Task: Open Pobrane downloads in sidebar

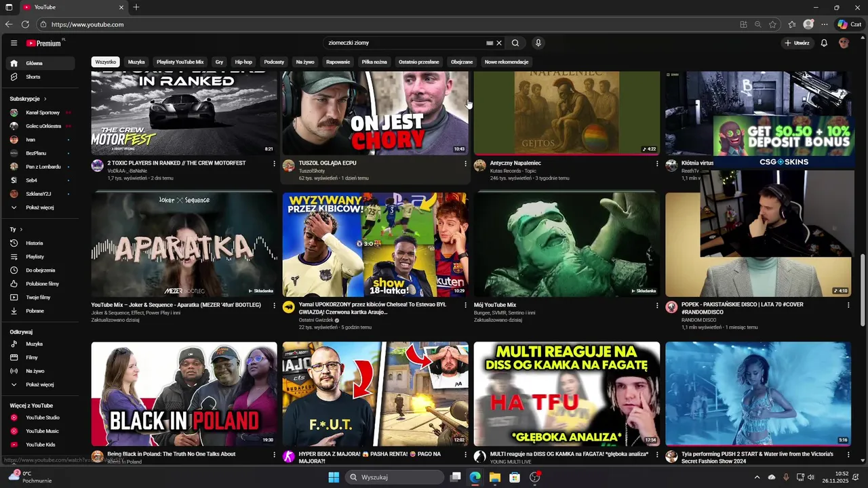Action: [42, 310]
